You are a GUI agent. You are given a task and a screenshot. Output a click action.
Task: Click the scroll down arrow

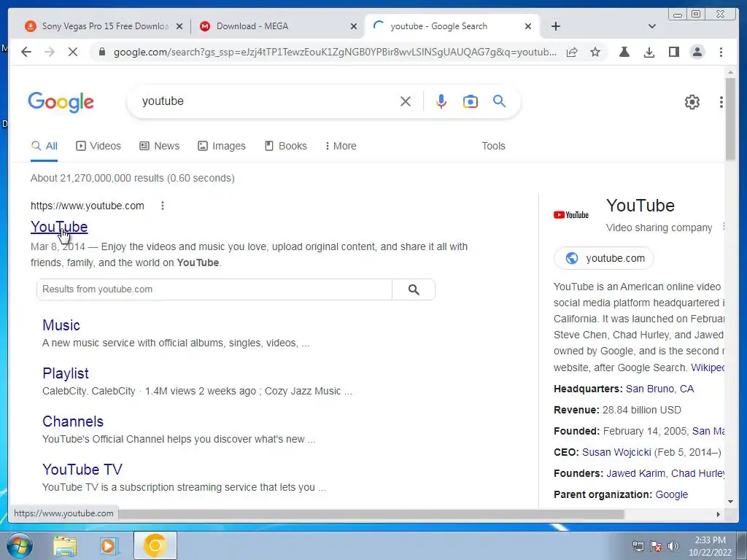pos(730,502)
